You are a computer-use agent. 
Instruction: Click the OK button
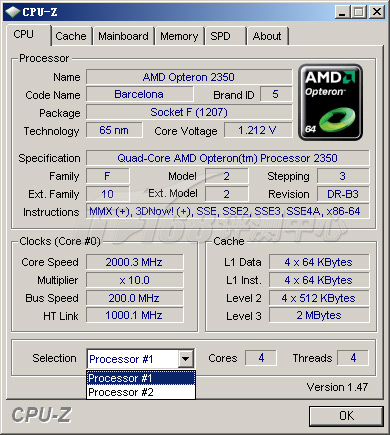point(346,416)
